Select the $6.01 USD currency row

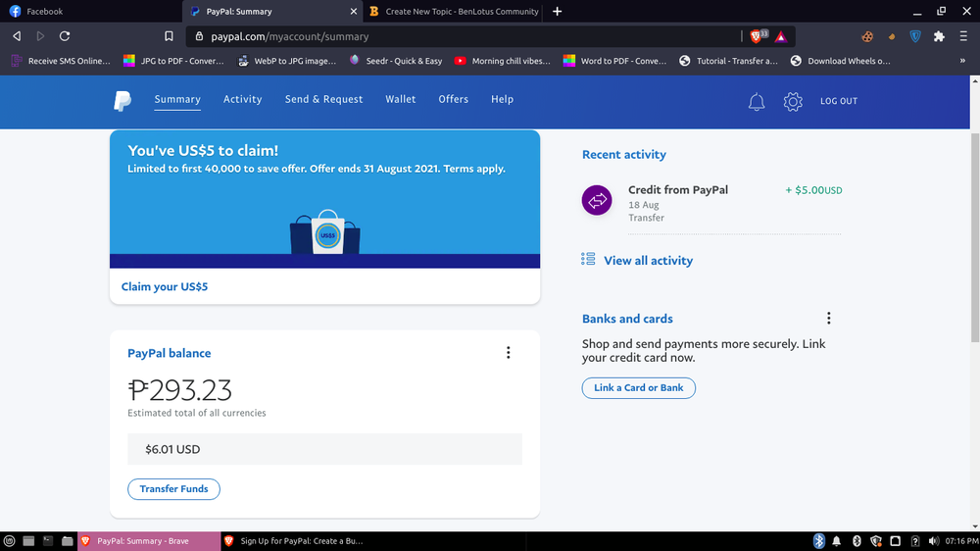click(324, 449)
